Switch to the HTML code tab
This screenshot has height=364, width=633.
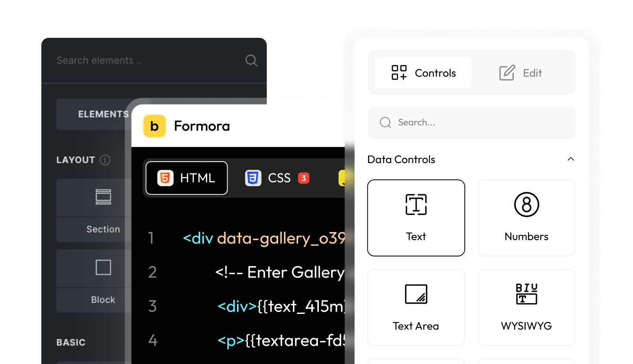coord(186,178)
